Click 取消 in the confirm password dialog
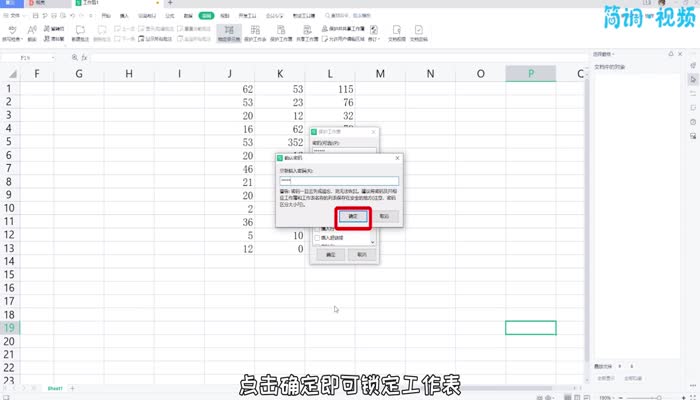Image resolution: width=700 pixels, height=400 pixels. pos(384,216)
